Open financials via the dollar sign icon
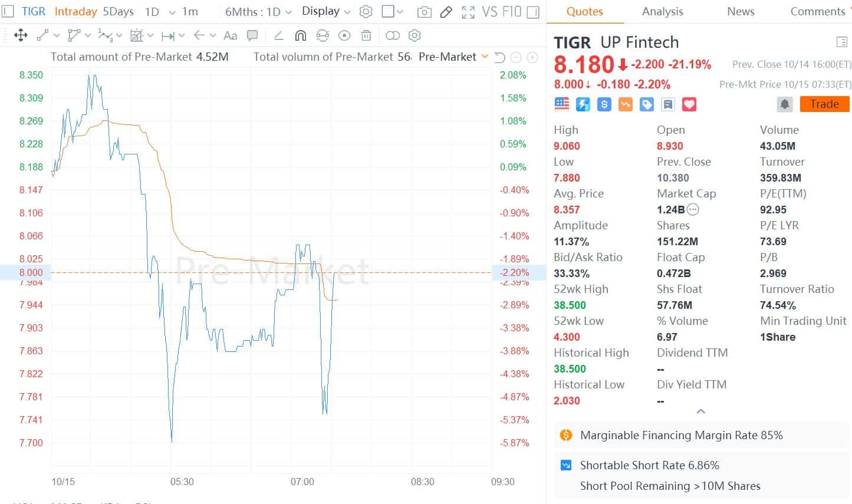 click(603, 104)
